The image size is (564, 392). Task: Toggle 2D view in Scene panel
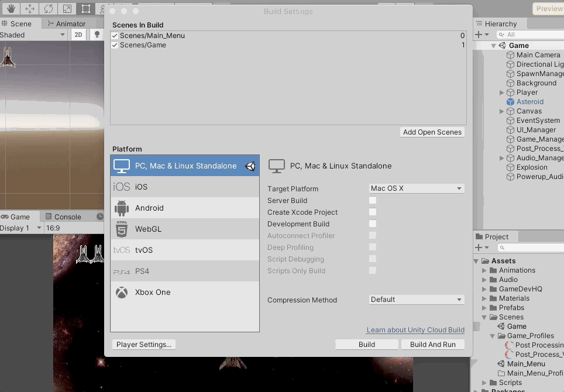[x=78, y=35]
